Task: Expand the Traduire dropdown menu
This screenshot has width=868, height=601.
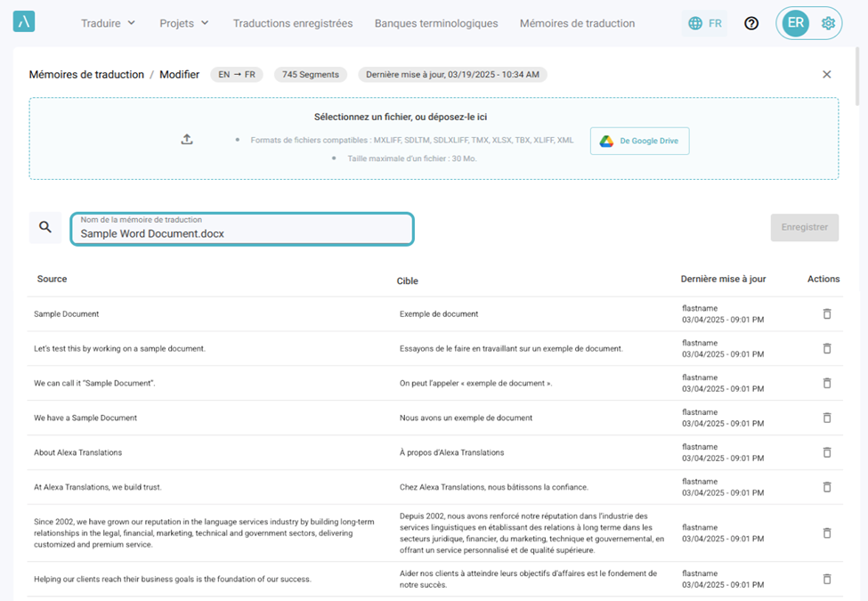Action: tap(108, 23)
